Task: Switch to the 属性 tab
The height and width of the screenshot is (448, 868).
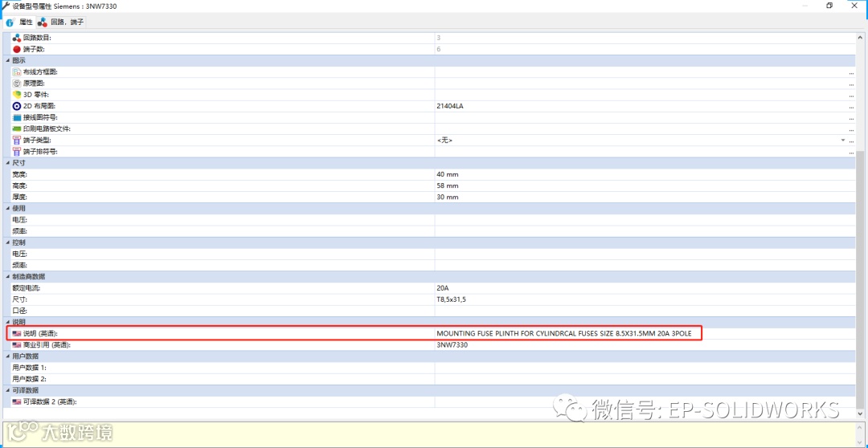Action: 19,22
